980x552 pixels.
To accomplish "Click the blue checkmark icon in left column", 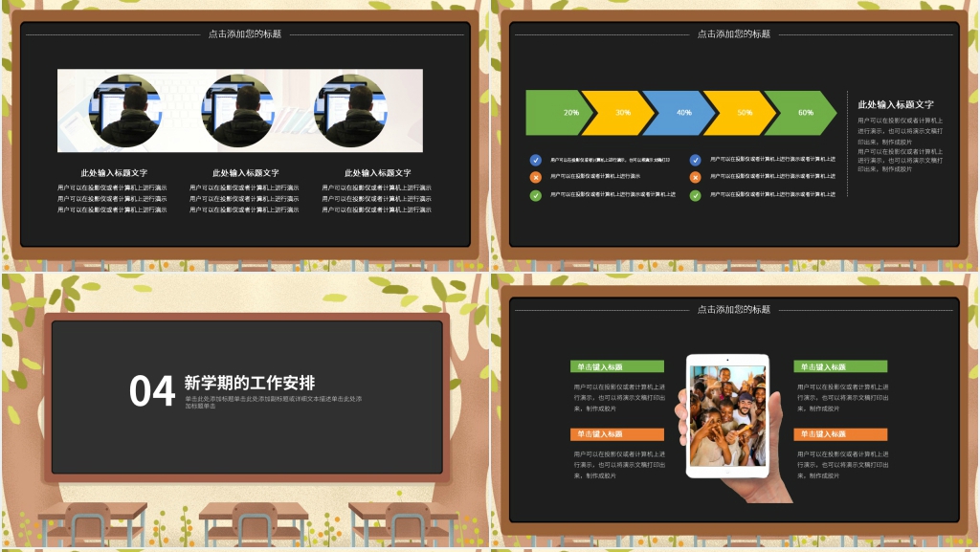I will [x=535, y=160].
